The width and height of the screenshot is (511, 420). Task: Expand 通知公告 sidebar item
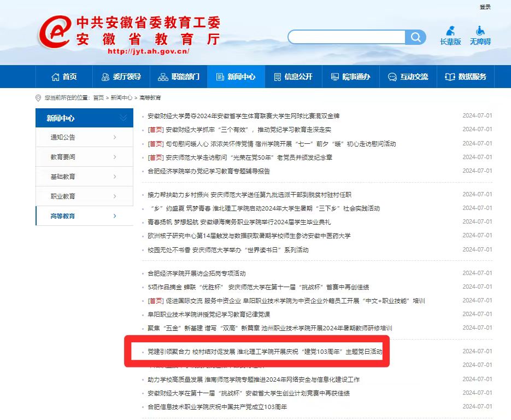pyautogui.click(x=84, y=137)
